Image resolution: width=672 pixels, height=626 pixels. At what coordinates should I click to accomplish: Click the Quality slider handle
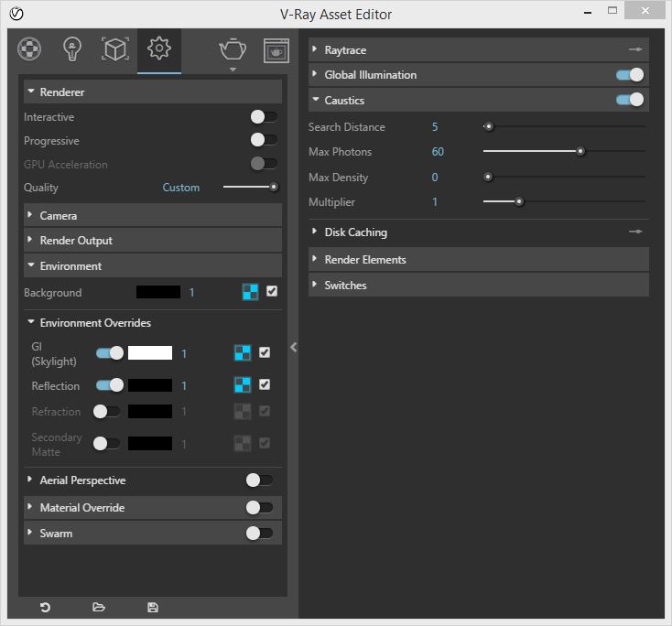point(274,187)
